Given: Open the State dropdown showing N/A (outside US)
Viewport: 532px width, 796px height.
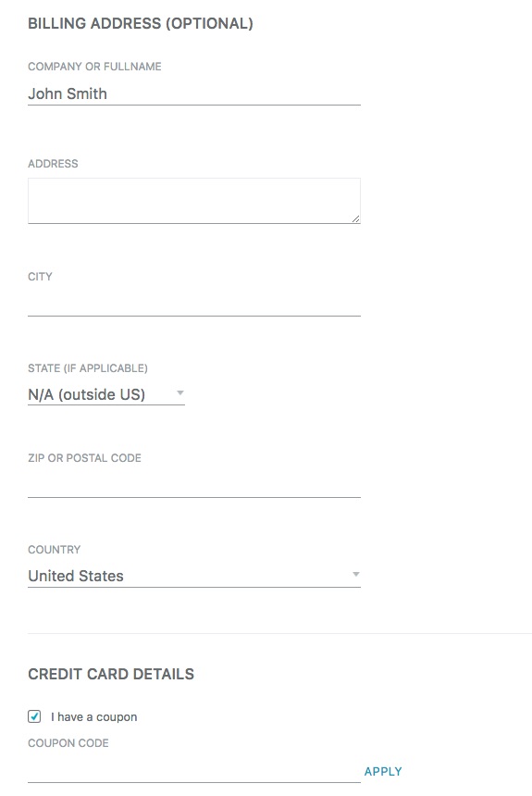Looking at the screenshot, I should point(106,394).
